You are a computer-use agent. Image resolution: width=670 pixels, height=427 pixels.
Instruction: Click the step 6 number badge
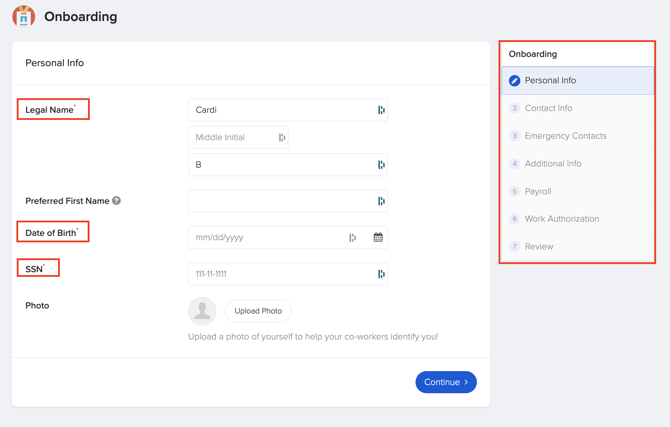[x=514, y=219]
